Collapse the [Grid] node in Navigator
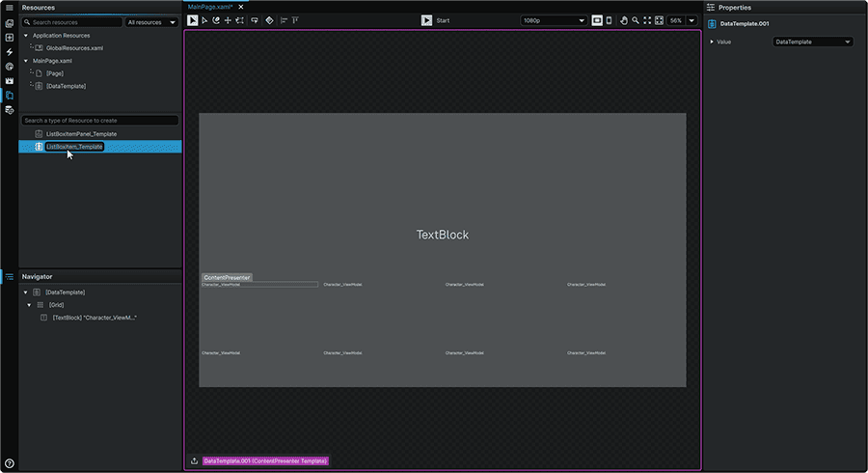This screenshot has height=473, width=868. pyautogui.click(x=29, y=305)
